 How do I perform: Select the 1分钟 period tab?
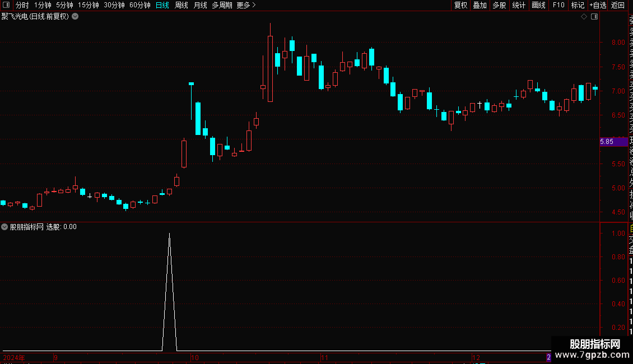pyautogui.click(x=43, y=5)
